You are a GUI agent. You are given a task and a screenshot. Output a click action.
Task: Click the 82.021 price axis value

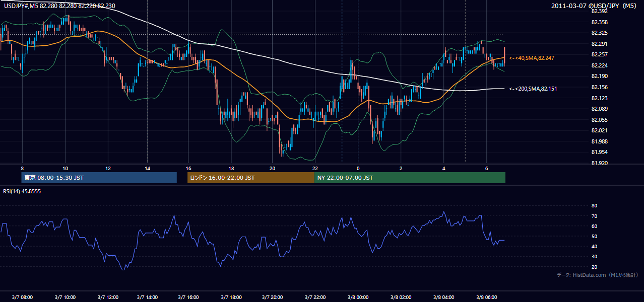[x=599, y=130]
